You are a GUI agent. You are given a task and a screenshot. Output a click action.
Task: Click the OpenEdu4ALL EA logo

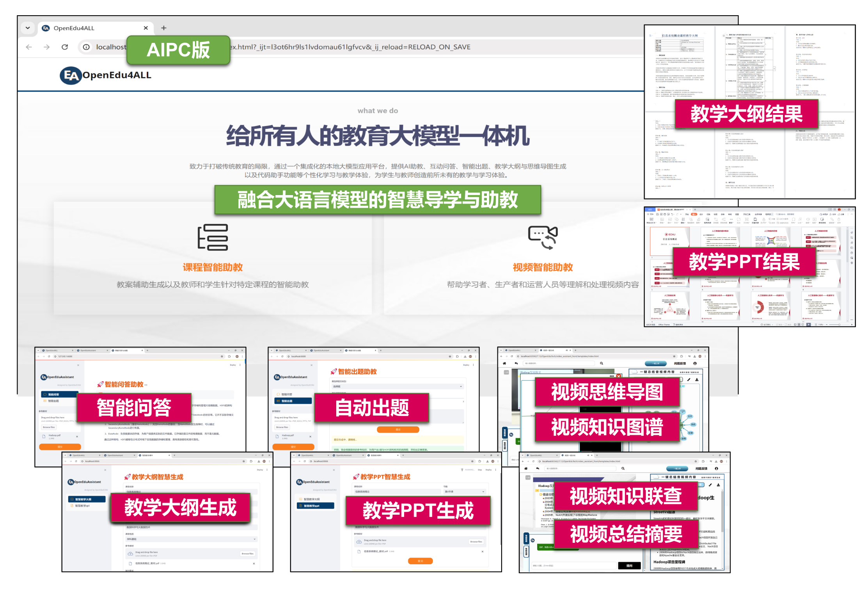[x=71, y=75]
